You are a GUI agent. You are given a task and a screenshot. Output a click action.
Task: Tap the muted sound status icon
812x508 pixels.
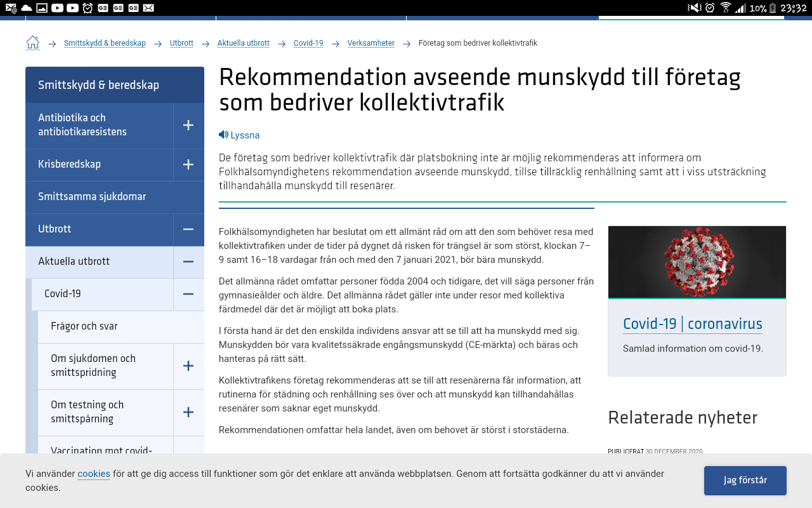[x=694, y=8]
